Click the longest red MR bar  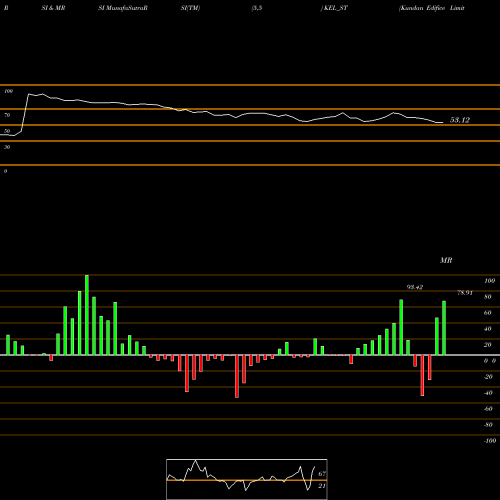pyautogui.click(x=237, y=376)
